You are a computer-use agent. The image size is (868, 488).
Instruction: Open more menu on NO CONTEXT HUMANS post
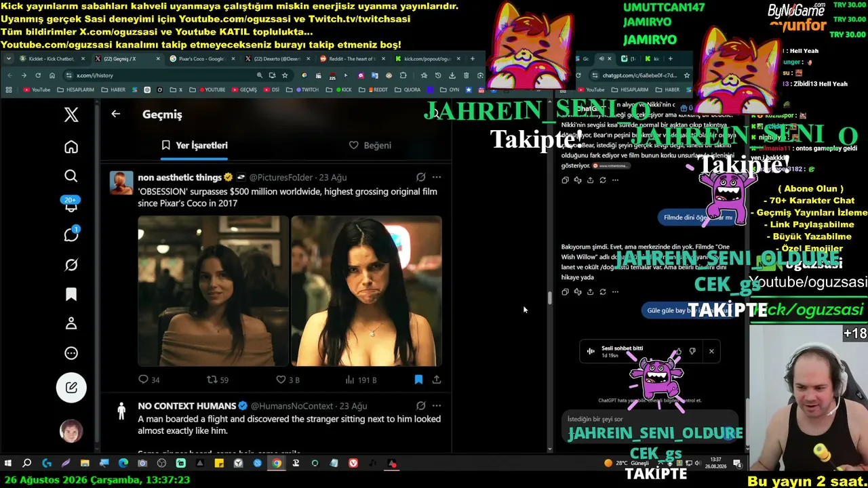click(x=437, y=406)
